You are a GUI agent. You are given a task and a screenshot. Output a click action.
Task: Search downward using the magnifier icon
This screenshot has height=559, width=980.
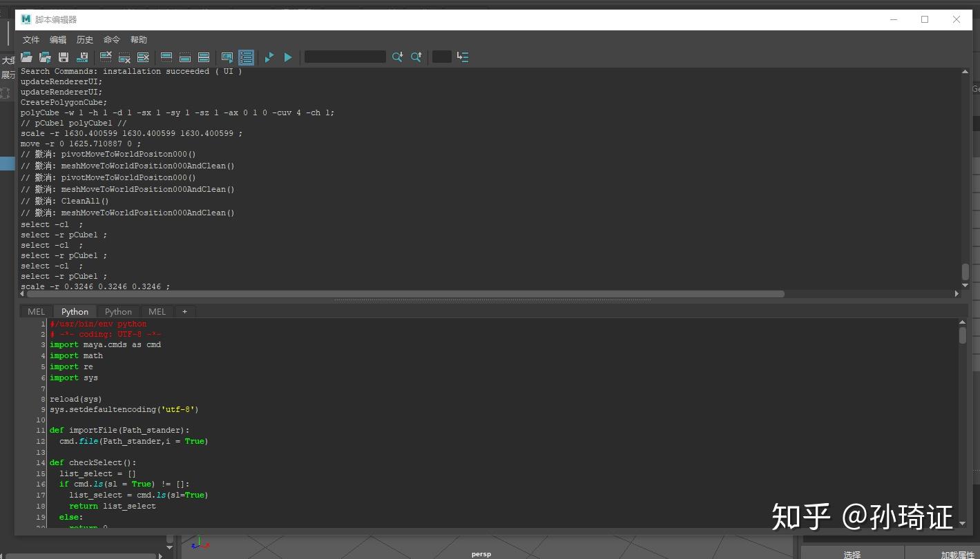point(398,57)
